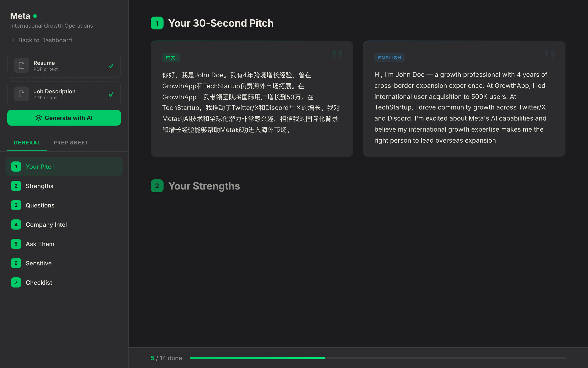This screenshot has height=368, width=588.
Task: Click the Job Description document icon
Action: pyautogui.click(x=21, y=94)
